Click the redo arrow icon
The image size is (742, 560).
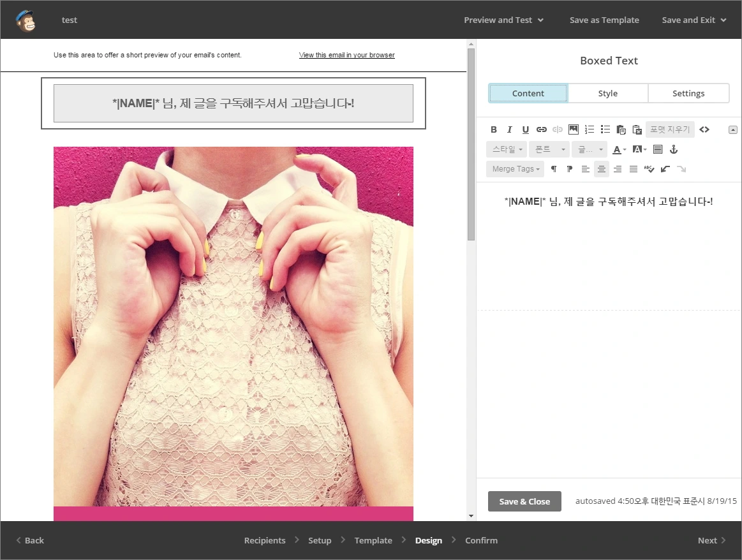click(681, 169)
